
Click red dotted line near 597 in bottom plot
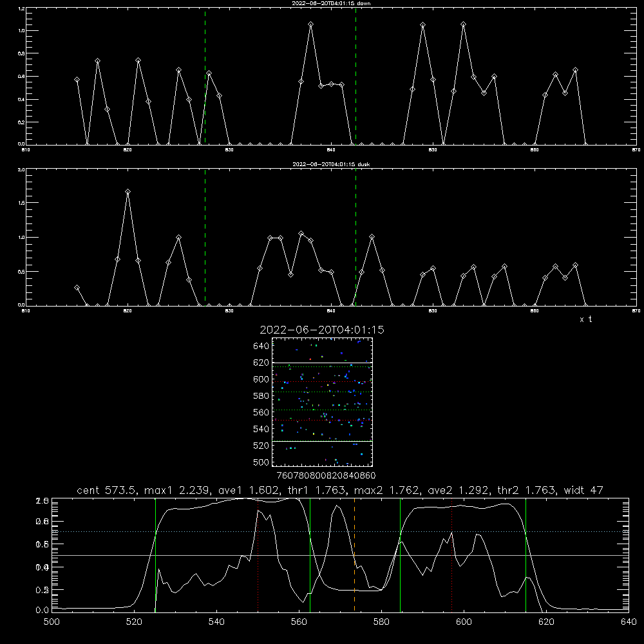452,554
